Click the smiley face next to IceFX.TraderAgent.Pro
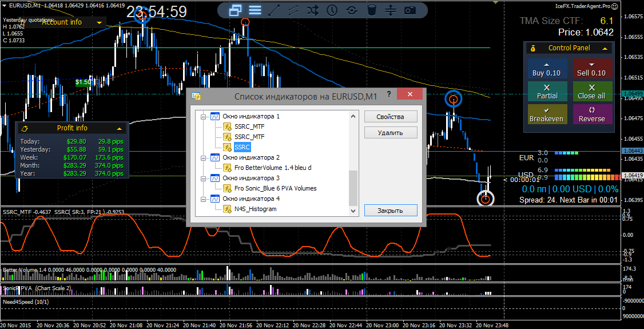644x329 pixels. point(614,6)
